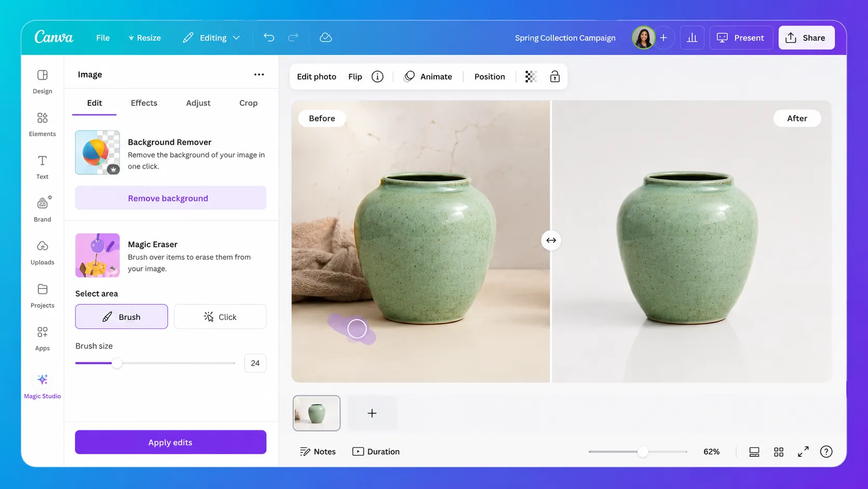Click the Share button
Viewport: 868px width, 489px height.
(806, 37)
